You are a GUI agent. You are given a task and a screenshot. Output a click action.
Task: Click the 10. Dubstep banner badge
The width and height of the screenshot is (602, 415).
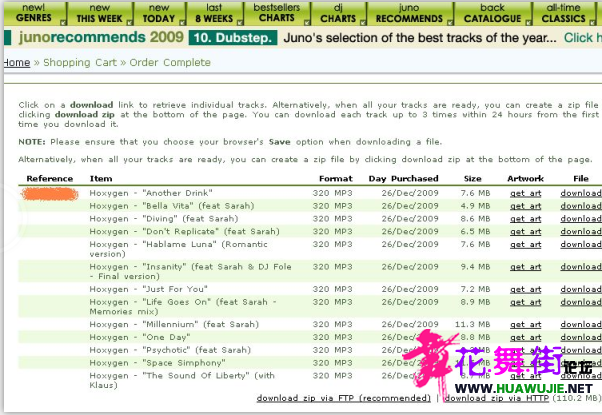tap(233, 38)
